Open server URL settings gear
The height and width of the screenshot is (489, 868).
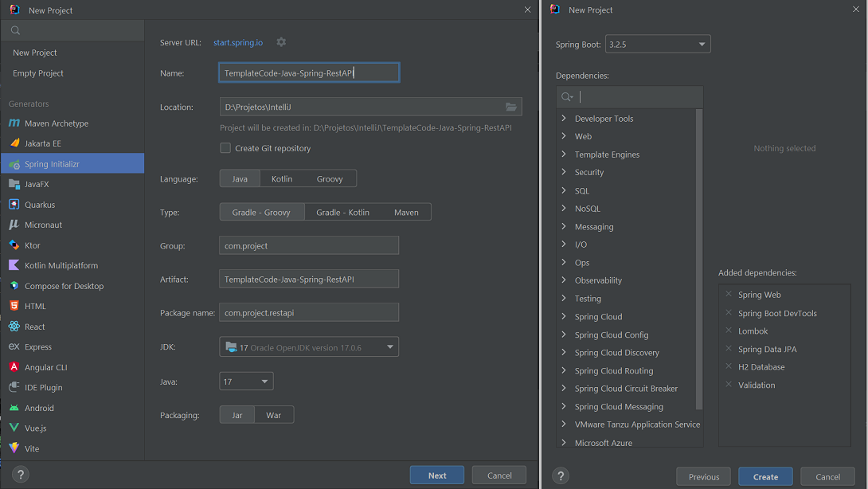[x=281, y=42]
